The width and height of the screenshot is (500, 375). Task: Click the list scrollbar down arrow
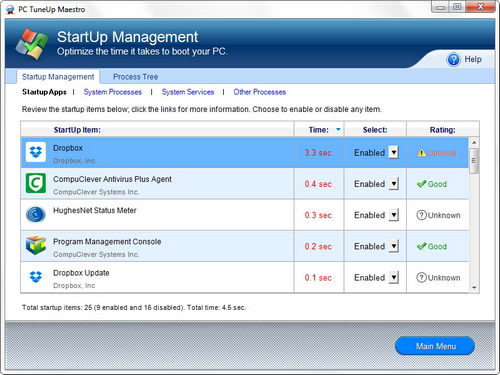474,287
